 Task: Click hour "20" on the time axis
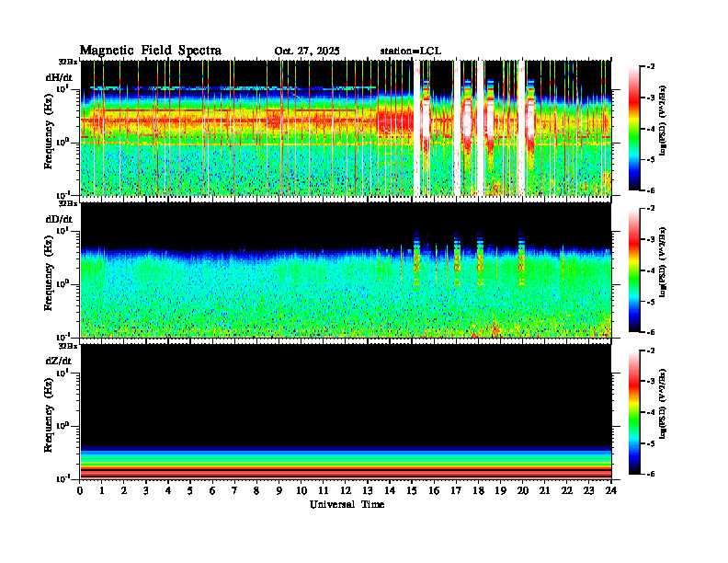[x=523, y=490]
